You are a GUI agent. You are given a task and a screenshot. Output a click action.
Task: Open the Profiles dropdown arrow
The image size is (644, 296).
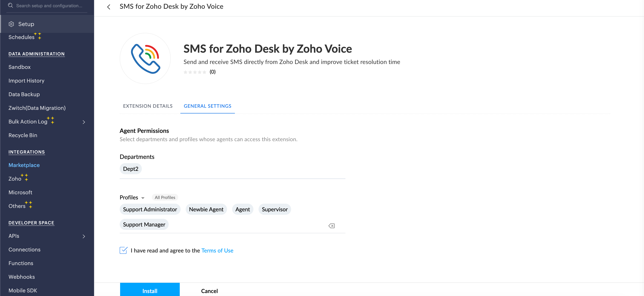(143, 198)
